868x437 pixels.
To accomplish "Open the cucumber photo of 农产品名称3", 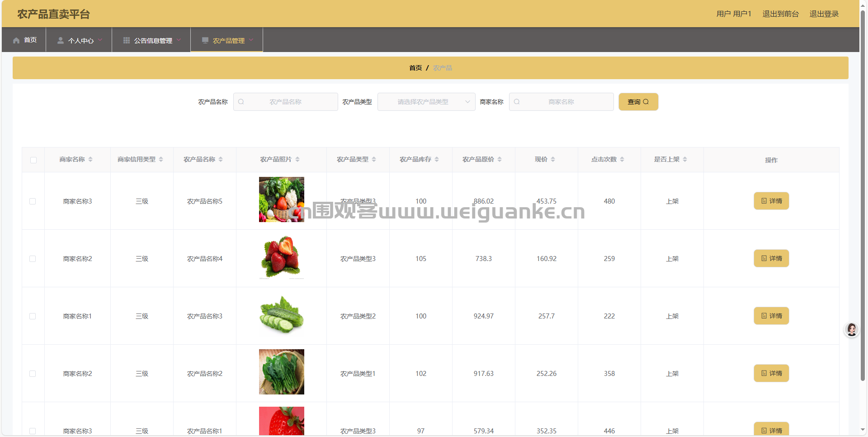I will [282, 314].
